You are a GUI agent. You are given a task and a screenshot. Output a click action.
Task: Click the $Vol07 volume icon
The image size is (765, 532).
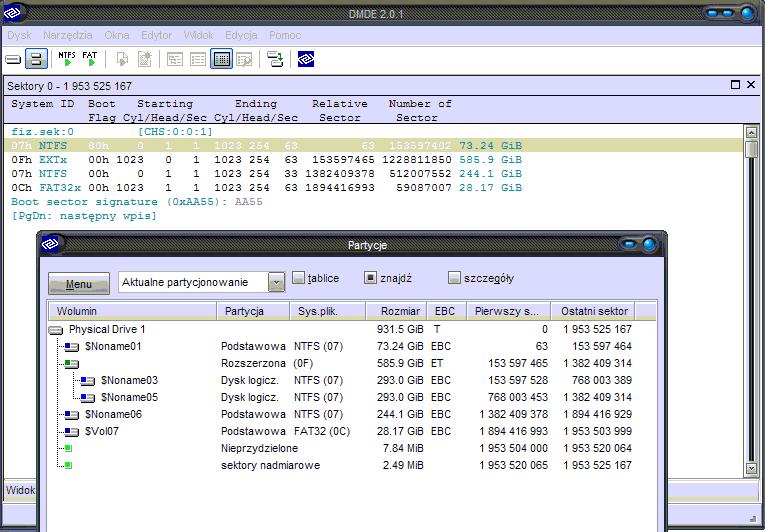coord(72,432)
